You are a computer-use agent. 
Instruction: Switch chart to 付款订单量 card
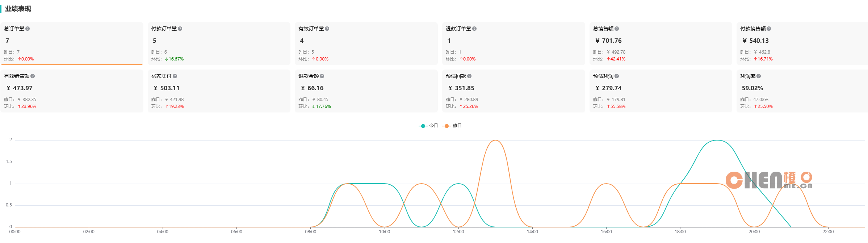click(x=219, y=43)
